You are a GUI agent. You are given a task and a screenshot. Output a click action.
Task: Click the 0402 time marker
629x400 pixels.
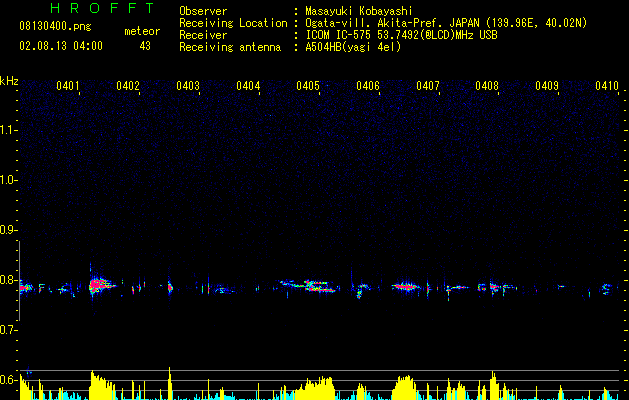(x=128, y=86)
